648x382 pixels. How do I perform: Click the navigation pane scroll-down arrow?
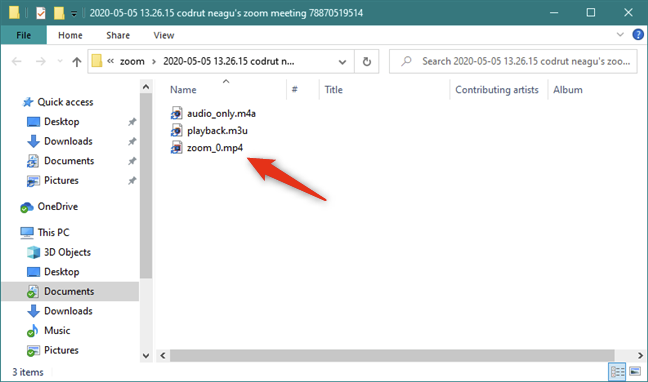click(x=145, y=356)
